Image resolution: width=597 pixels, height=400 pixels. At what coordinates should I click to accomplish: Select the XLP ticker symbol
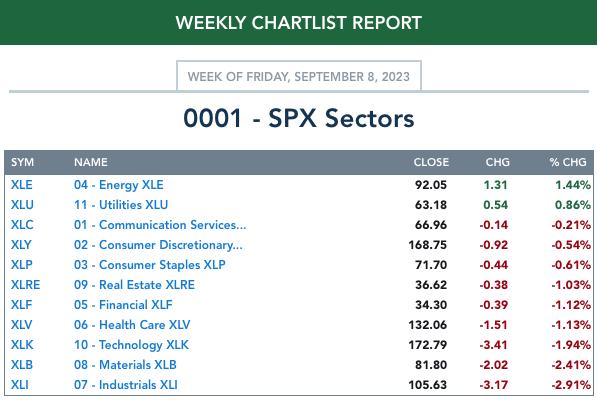21,265
